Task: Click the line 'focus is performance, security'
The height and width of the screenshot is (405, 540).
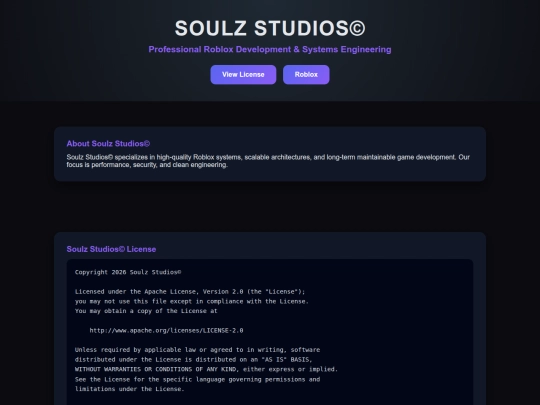Action: [147, 165]
